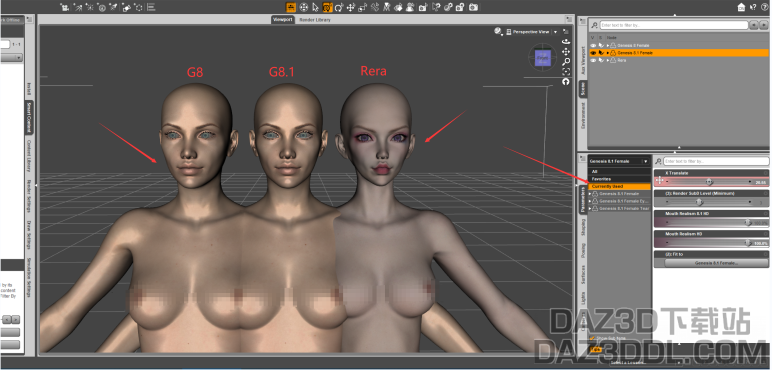Hide Genesis 8 Female with eye icon
This screenshot has height=370, width=772.
click(593, 45)
